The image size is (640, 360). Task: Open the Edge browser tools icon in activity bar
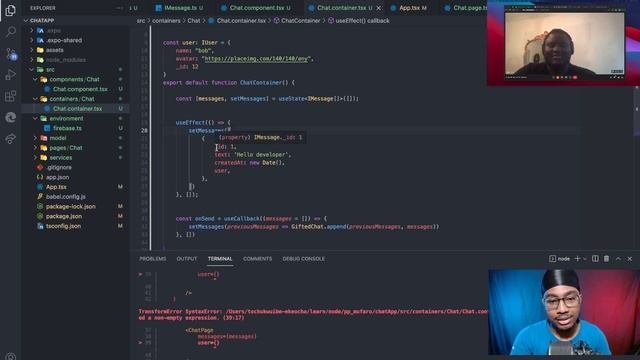tap(11, 118)
